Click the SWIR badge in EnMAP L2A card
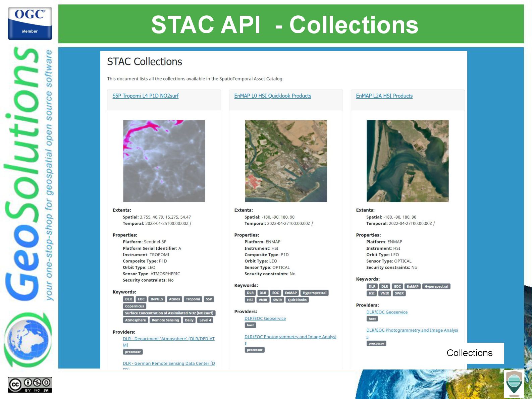The height and width of the screenshot is (399, 532). pyautogui.click(x=399, y=293)
